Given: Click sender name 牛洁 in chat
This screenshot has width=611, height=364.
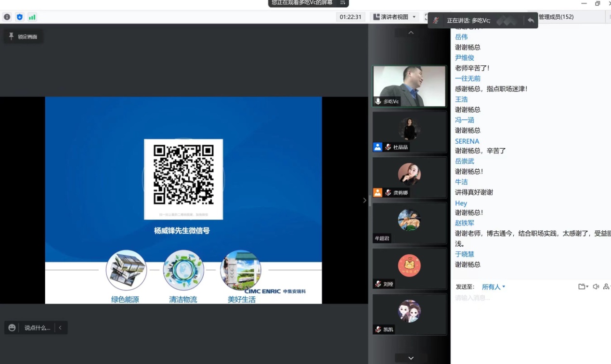Looking at the screenshot, I should pos(461,182).
